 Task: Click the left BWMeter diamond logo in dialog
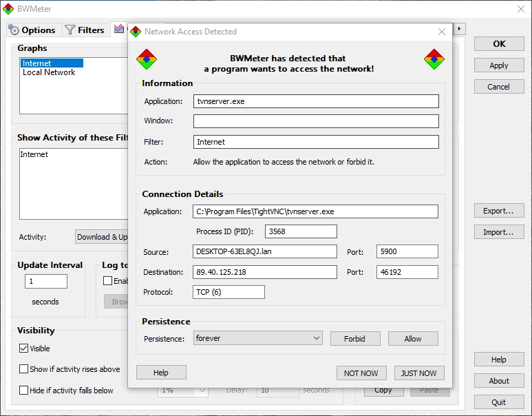pyautogui.click(x=146, y=59)
